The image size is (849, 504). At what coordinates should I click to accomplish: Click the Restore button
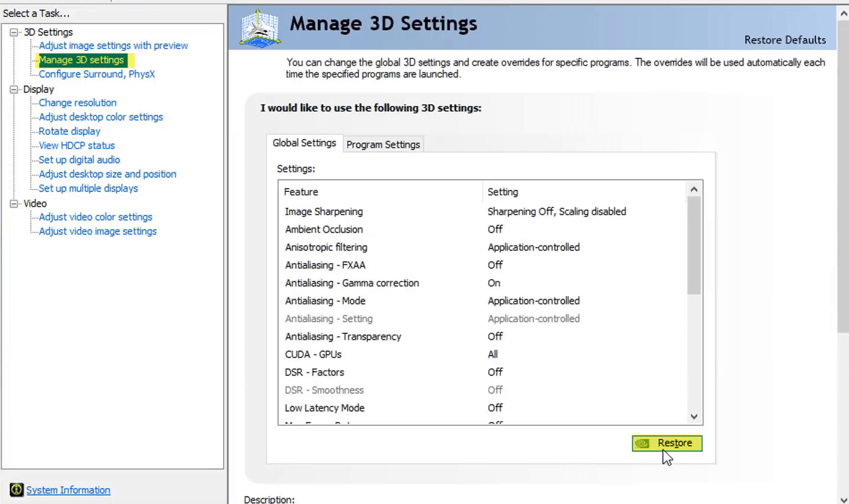coord(667,443)
